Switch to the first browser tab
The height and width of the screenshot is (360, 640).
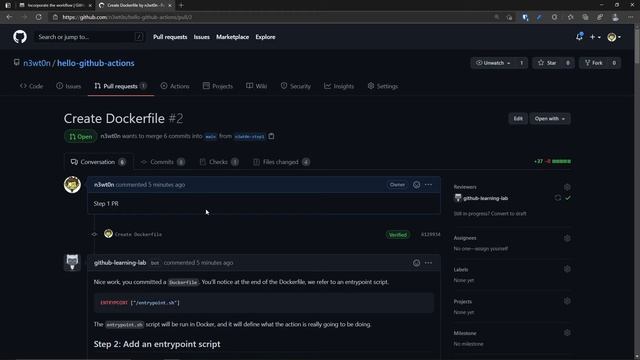[55, 5]
